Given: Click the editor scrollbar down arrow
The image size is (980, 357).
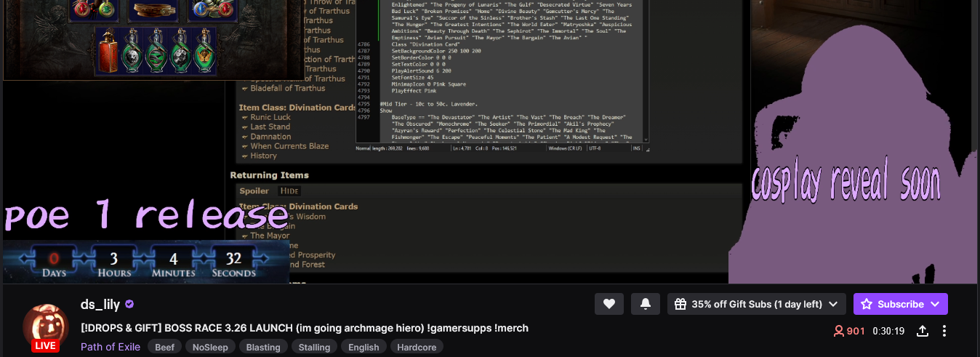Looking at the screenshot, I should [x=645, y=140].
